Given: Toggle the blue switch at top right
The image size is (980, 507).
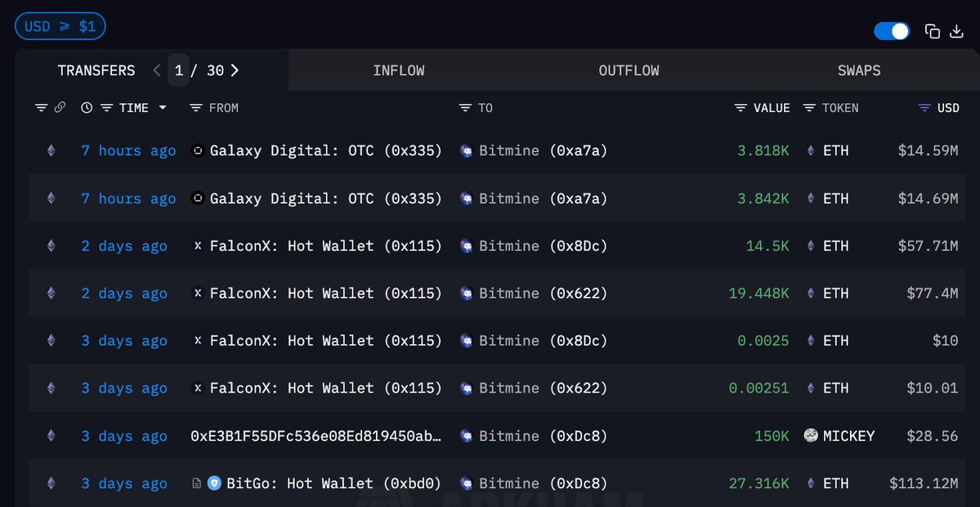Looking at the screenshot, I should click(x=892, y=31).
